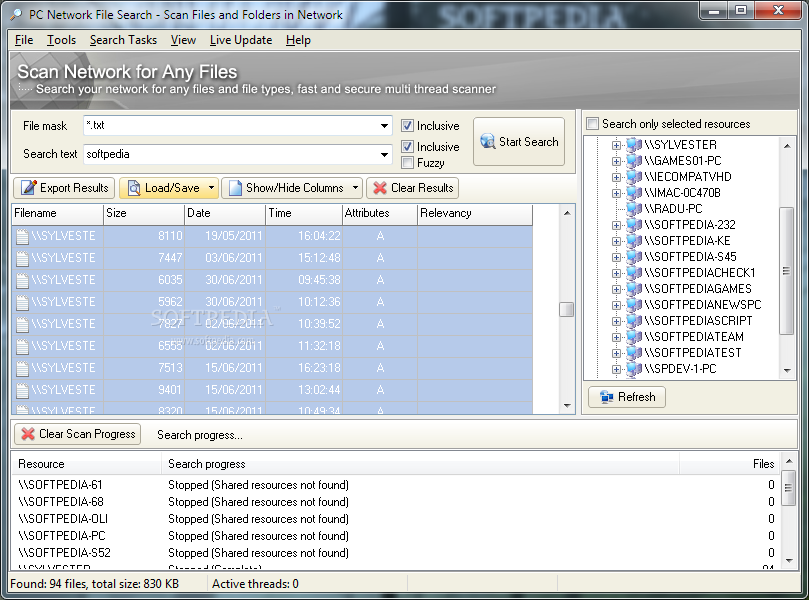Sort results by Filename column header
The width and height of the screenshot is (809, 600).
click(x=57, y=214)
